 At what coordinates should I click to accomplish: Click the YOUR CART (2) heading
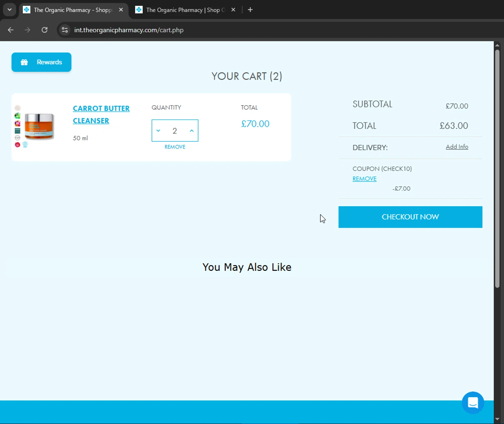pyautogui.click(x=247, y=76)
